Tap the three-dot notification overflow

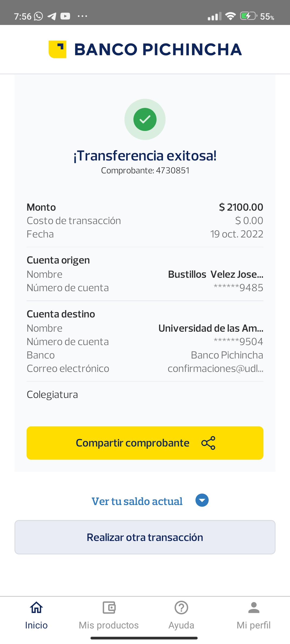tap(82, 16)
